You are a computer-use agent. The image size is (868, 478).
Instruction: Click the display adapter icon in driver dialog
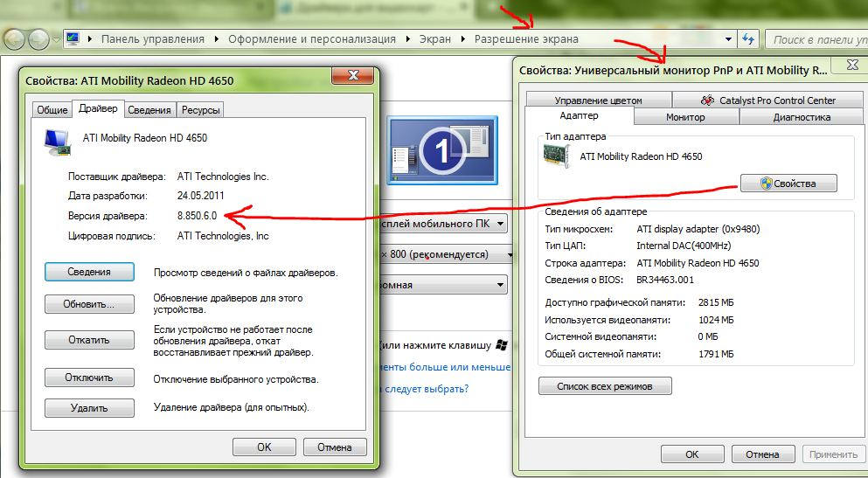pyautogui.click(x=57, y=142)
